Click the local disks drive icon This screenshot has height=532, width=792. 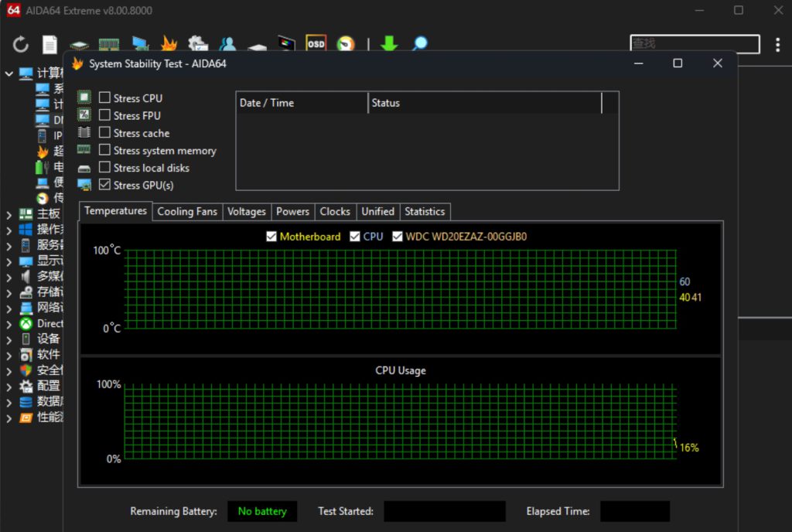[84, 168]
